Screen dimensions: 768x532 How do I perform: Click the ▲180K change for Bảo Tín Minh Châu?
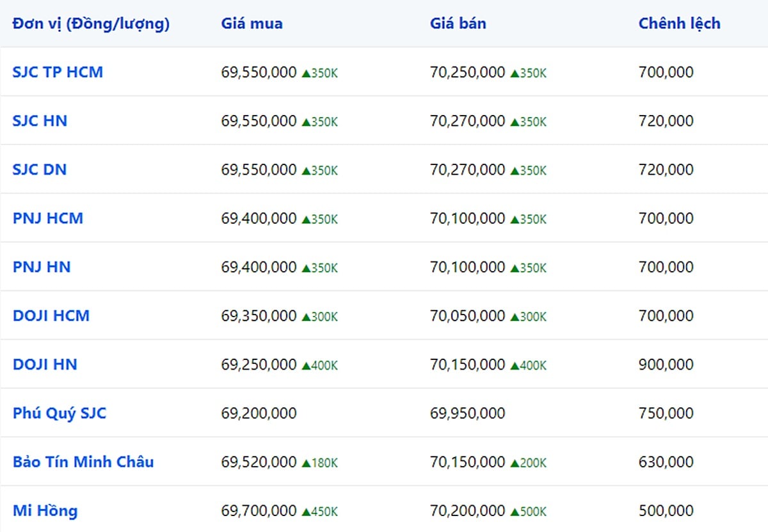tap(319, 463)
